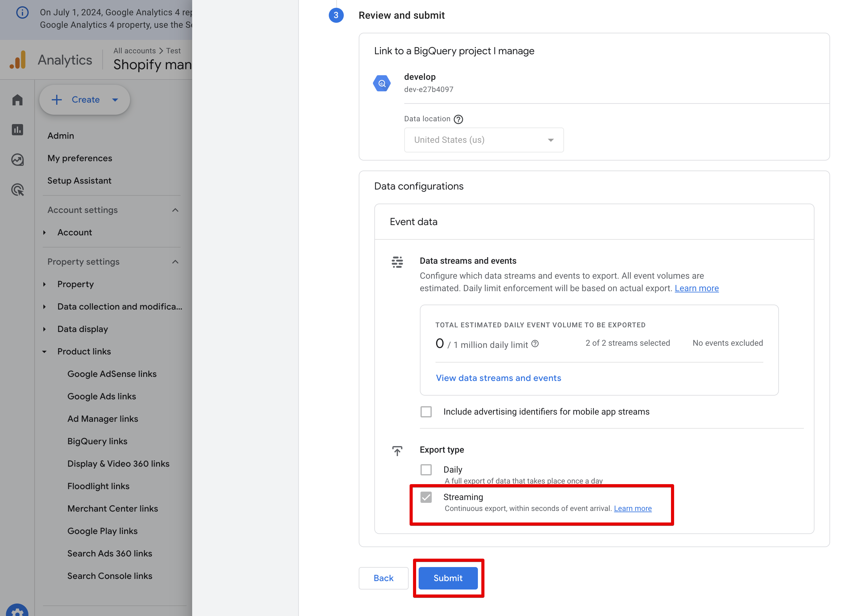841x616 pixels.
Task: Open the Home icon in the left navigation
Action: tap(17, 99)
